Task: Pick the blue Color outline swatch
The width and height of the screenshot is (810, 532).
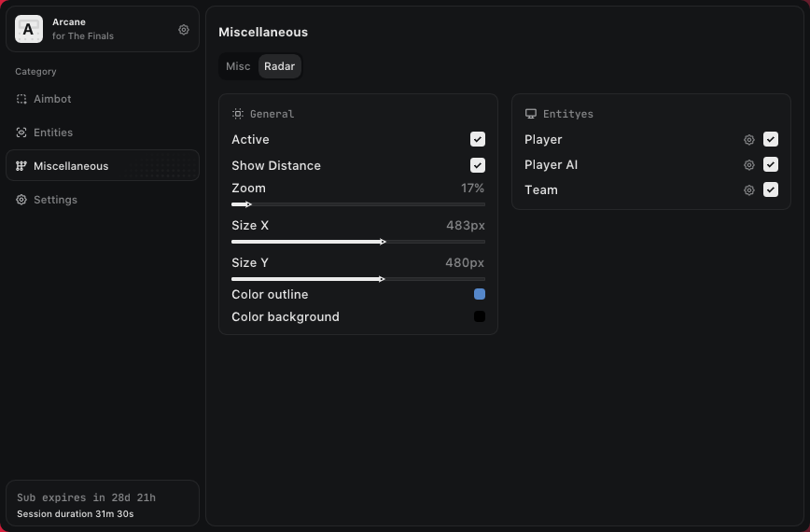Action: pyautogui.click(x=480, y=294)
